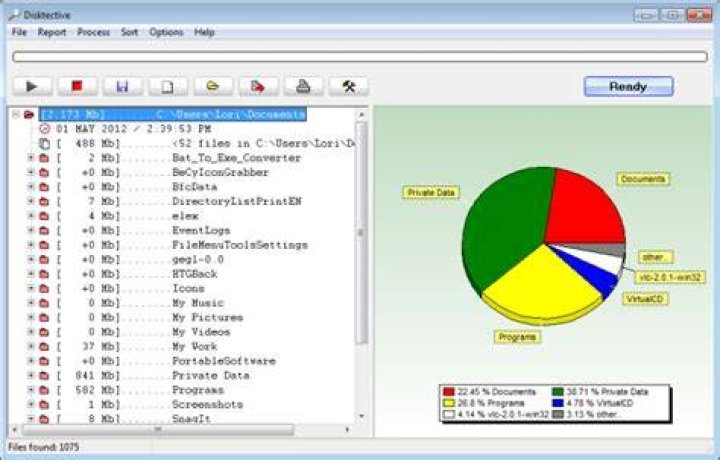The width and height of the screenshot is (720, 460).
Task: Create new blank report page icon
Action: (168, 86)
